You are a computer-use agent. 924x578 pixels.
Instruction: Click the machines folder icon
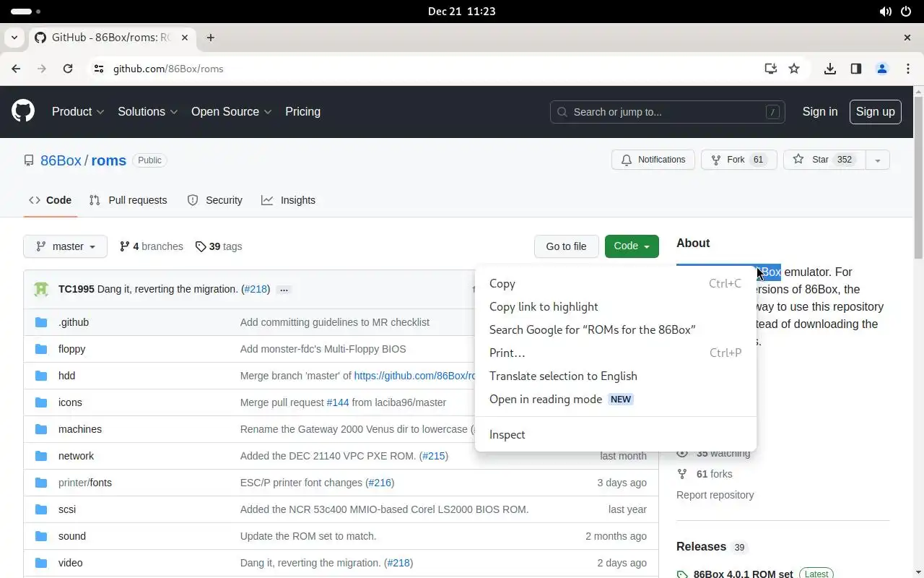click(x=41, y=429)
